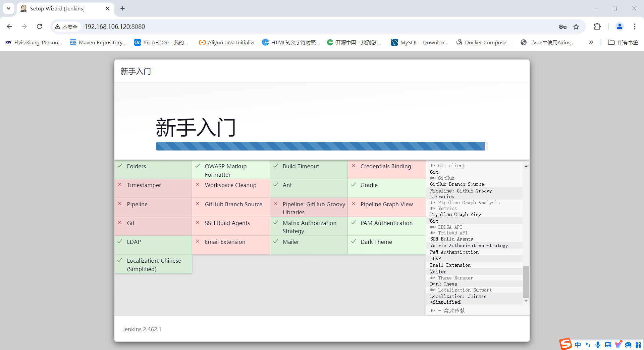Open the Aliyun Java Initializr bookmark
The height and width of the screenshot is (350, 644).
pos(227,42)
